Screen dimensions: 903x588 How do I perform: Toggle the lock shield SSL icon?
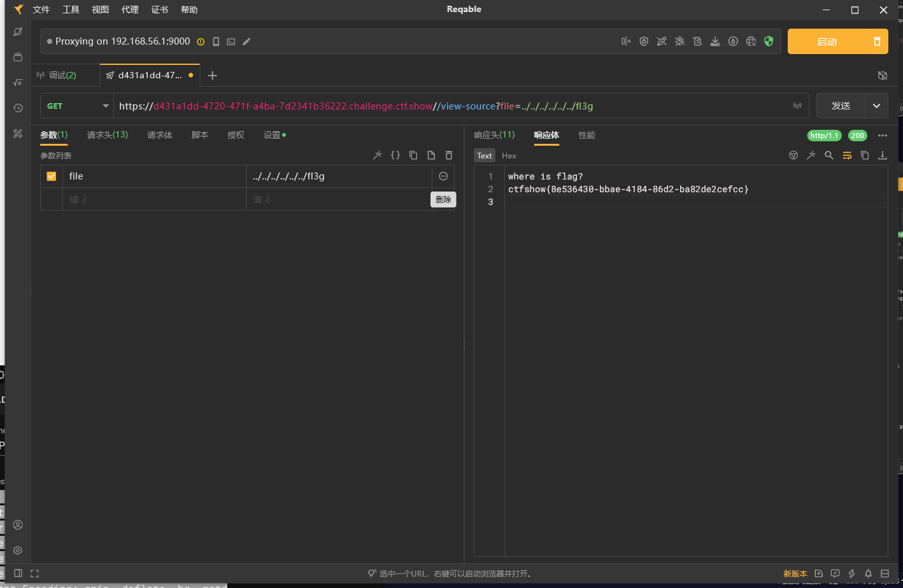click(644, 41)
